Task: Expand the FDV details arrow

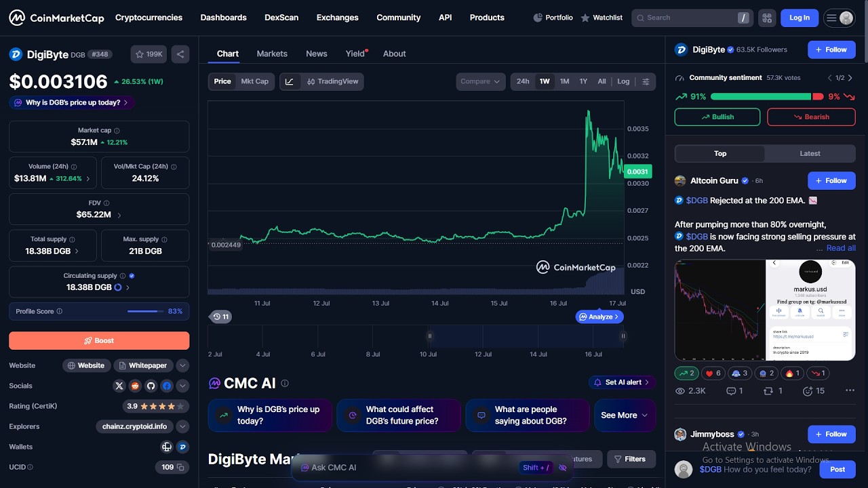Action: (119, 215)
